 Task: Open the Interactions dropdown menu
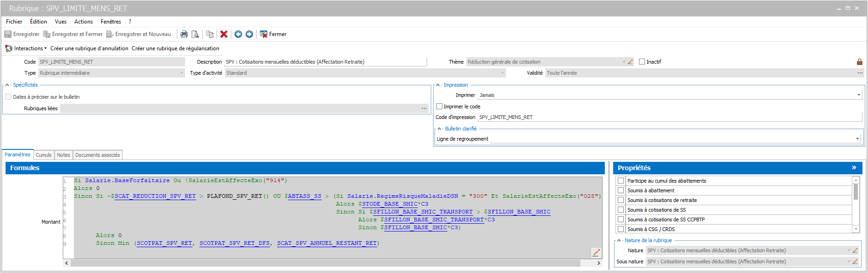[26, 48]
